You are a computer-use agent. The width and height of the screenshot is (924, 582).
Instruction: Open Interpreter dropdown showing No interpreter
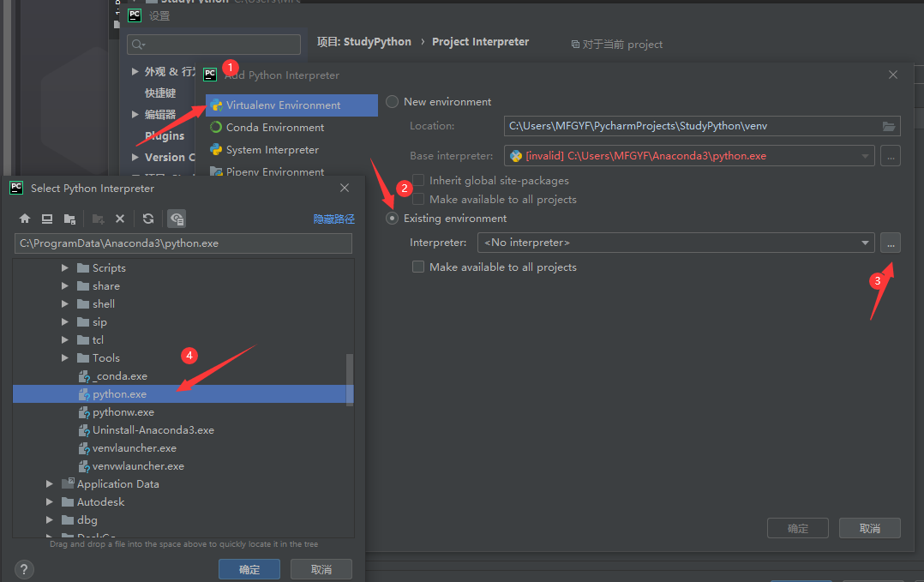click(676, 243)
